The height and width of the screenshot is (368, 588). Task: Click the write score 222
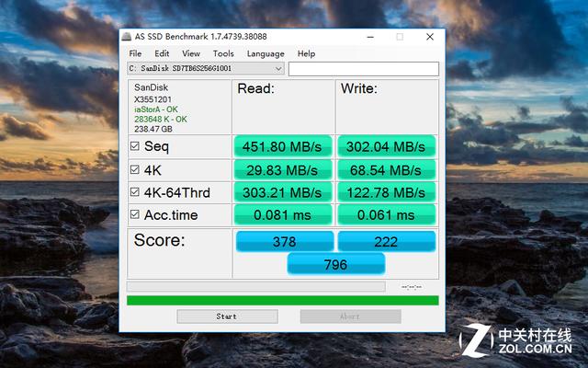(387, 241)
